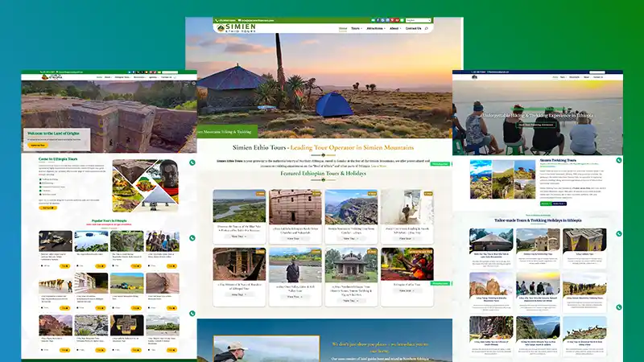The image size is (644, 362).
Task: Click phone number in Simien Ethio Tours top bar
Action: point(227,20)
